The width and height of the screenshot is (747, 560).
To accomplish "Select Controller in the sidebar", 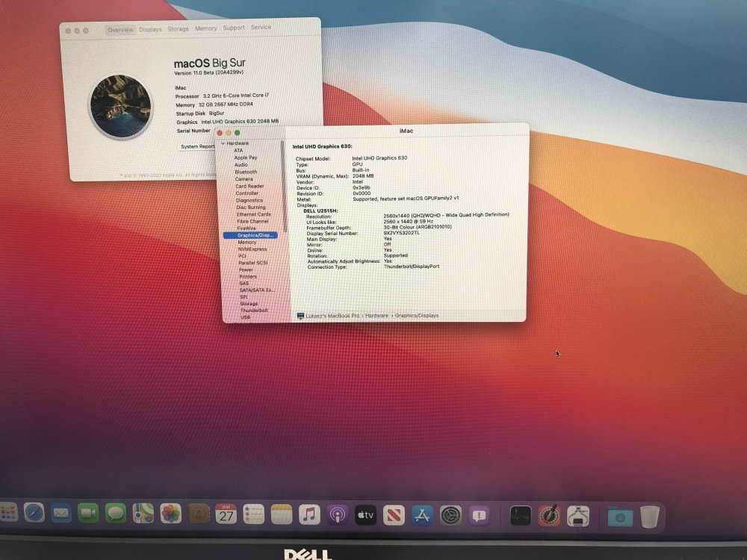I will (x=247, y=193).
